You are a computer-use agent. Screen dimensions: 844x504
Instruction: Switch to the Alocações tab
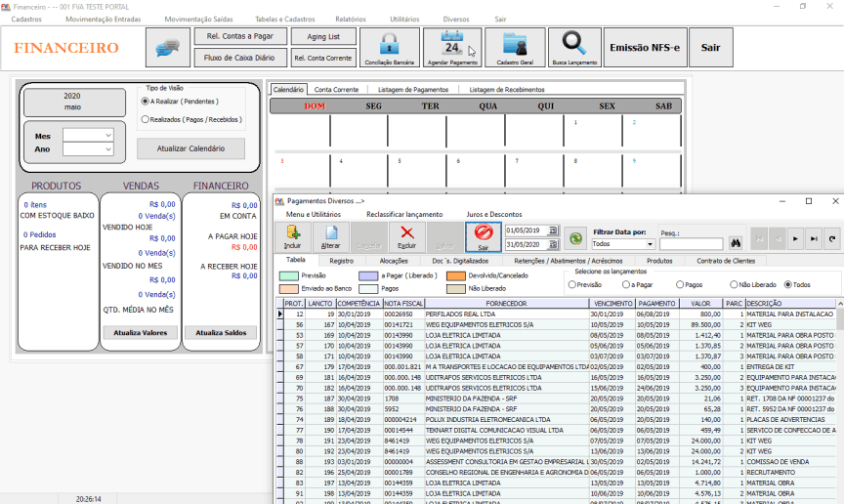(x=394, y=261)
